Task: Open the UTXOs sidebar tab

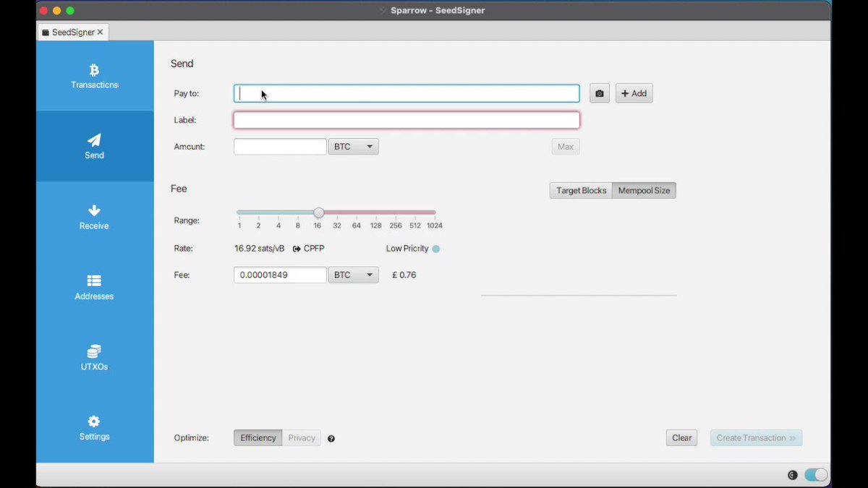Action: pos(95,357)
